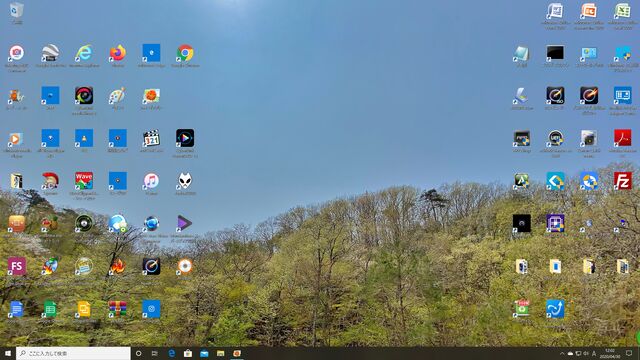
Task: Select the paint palette and brush shortcut
Action: [x=118, y=96]
